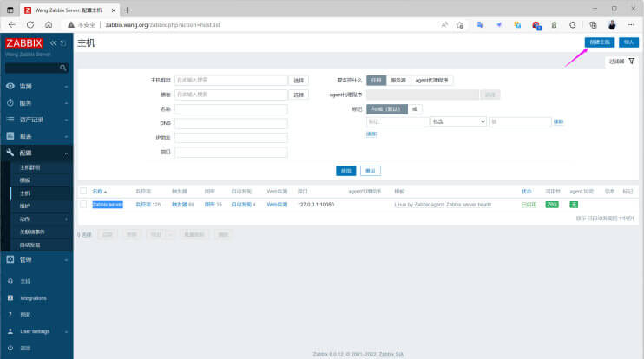Click the 导入 button top right
Viewport: 644px width, 359px height.
[x=628, y=42]
